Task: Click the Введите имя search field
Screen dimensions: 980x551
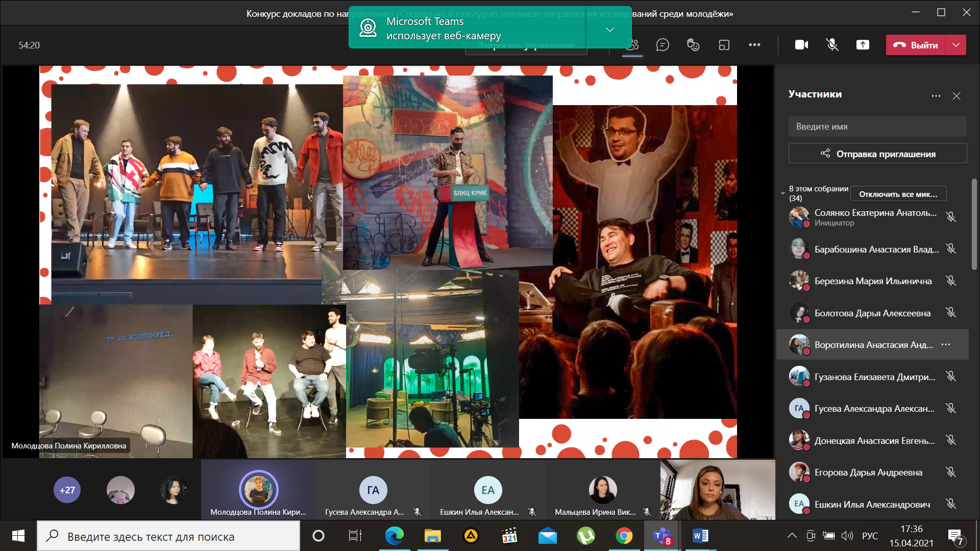Action: click(877, 127)
